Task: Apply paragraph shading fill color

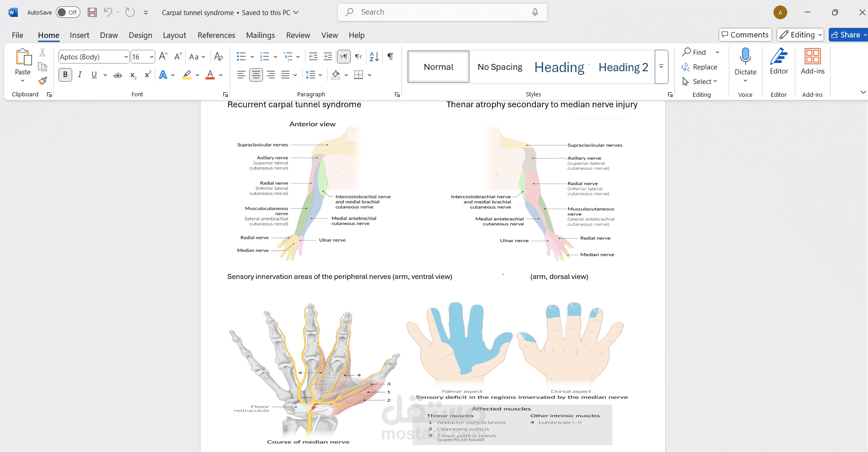Action: (336, 75)
